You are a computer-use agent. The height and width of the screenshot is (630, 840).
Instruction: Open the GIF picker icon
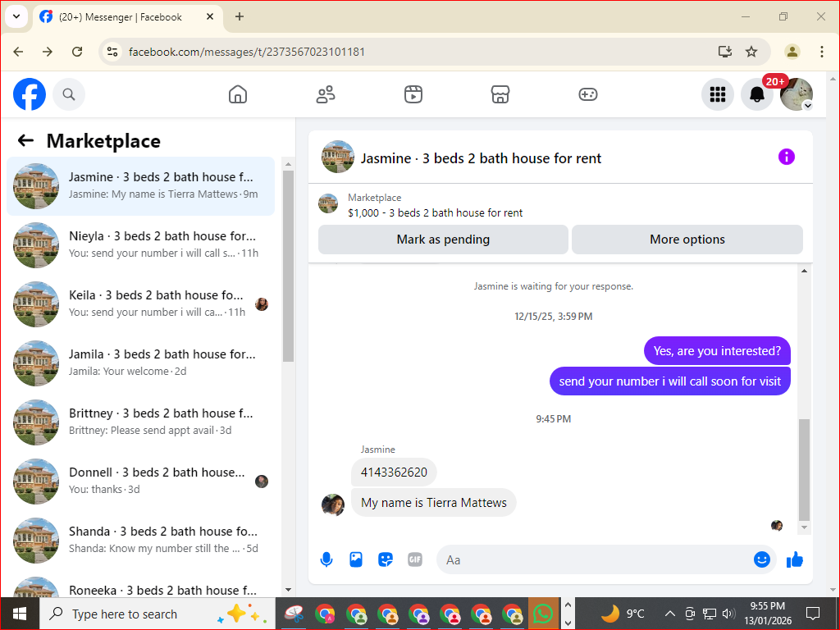click(x=414, y=559)
